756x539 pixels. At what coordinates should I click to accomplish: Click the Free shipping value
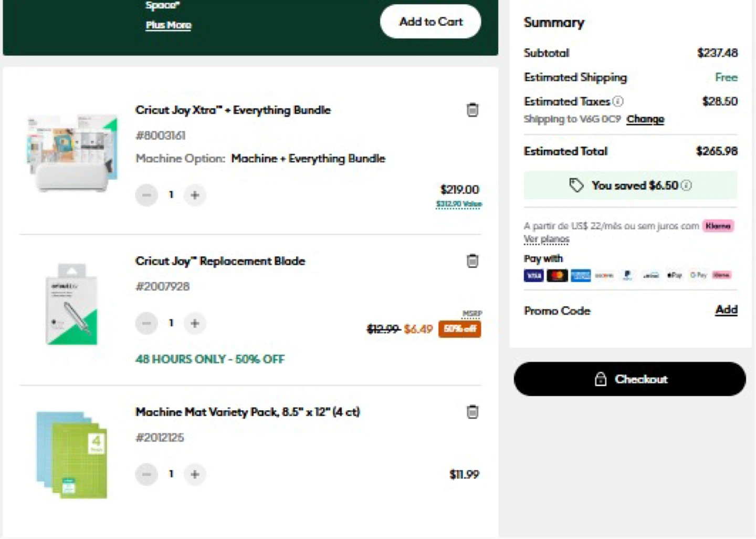point(727,77)
